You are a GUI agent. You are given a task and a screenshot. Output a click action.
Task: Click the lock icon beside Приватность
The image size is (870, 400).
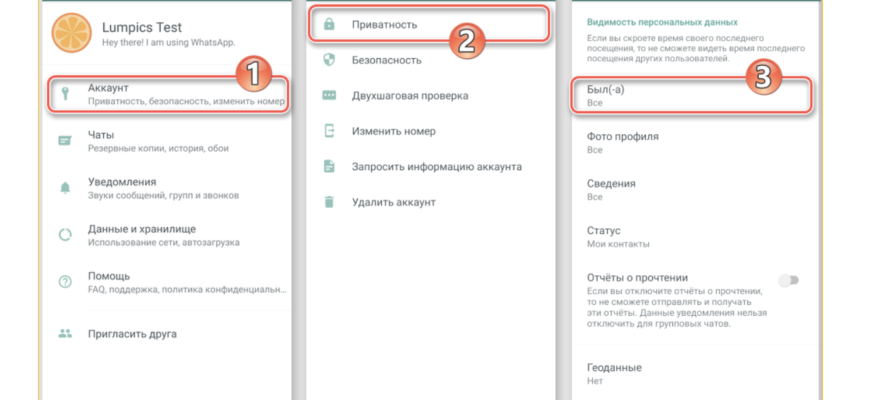(329, 24)
